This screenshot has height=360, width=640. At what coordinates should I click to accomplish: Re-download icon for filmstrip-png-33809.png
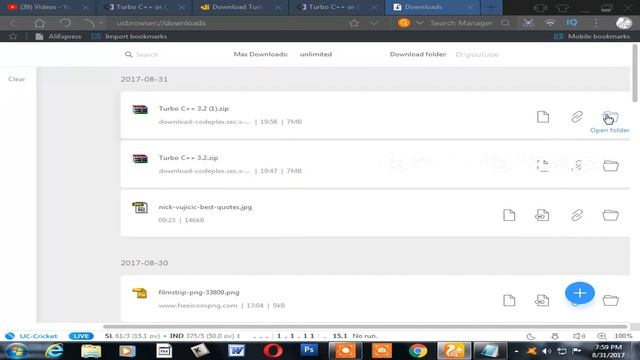pos(542,300)
